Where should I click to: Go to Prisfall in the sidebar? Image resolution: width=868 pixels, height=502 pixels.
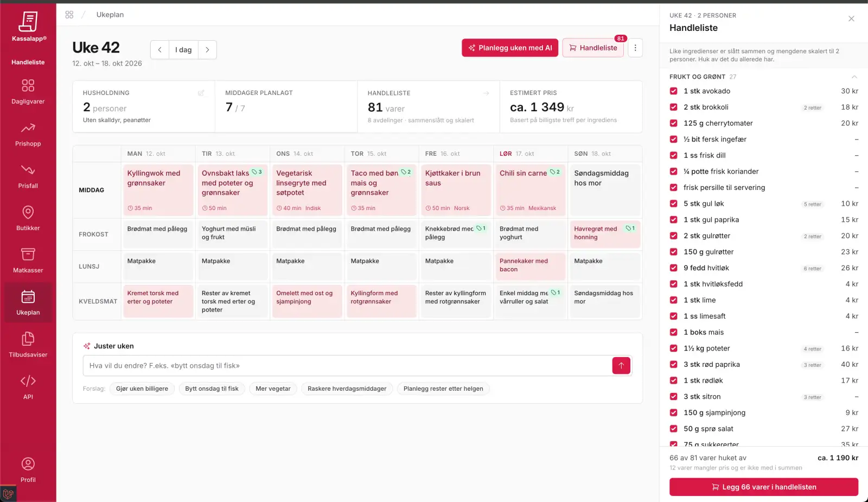click(x=28, y=176)
